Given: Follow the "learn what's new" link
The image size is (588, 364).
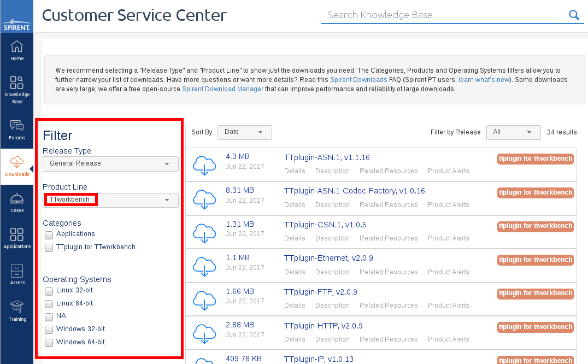Looking at the screenshot, I should pyautogui.click(x=484, y=80).
